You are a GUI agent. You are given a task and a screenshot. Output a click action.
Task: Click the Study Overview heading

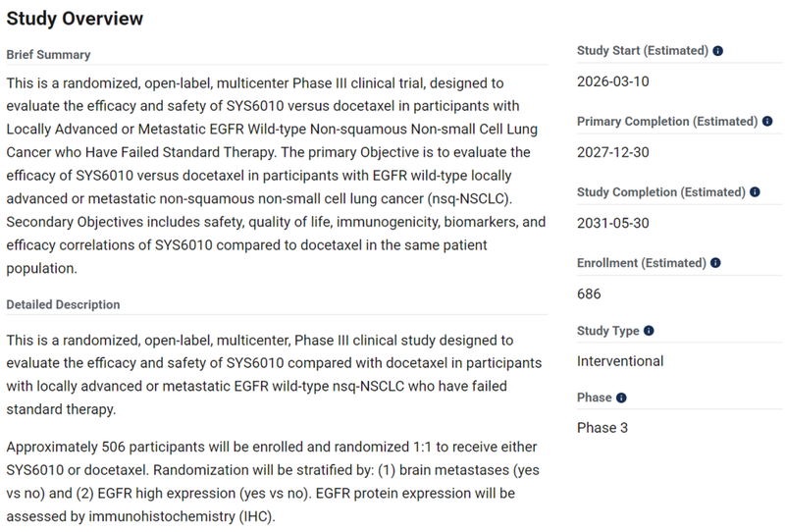pyautogui.click(x=75, y=19)
